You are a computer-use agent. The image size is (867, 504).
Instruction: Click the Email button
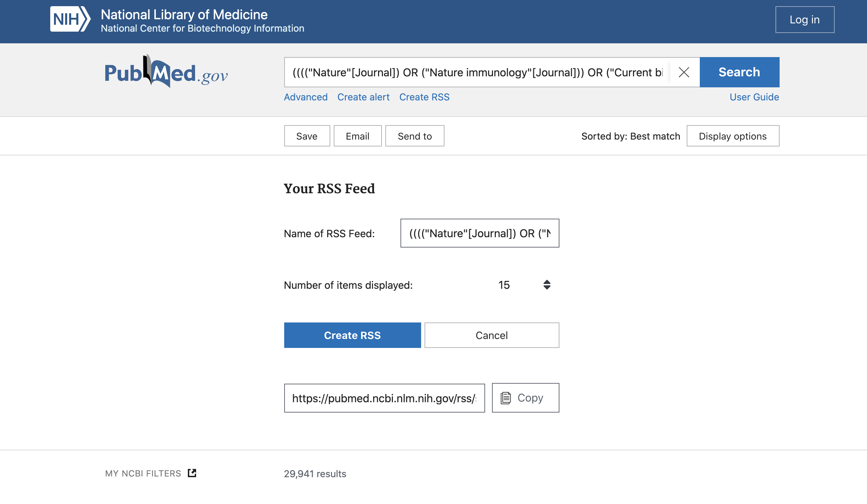click(357, 136)
